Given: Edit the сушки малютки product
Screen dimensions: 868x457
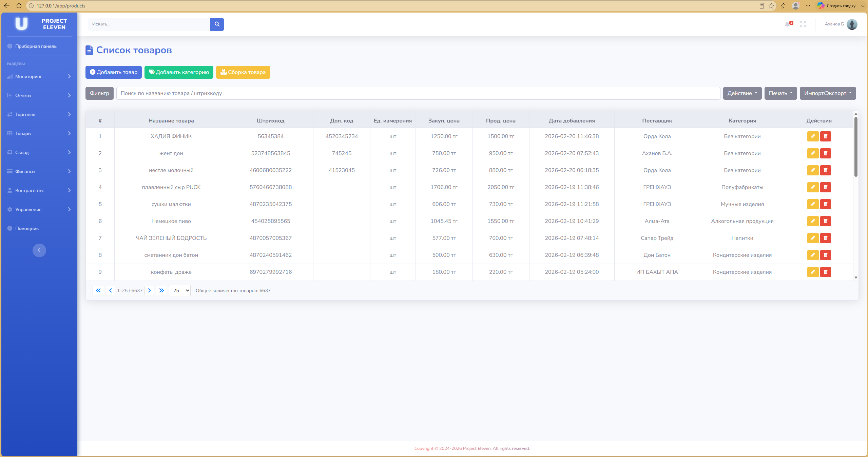Looking at the screenshot, I should (x=813, y=204).
